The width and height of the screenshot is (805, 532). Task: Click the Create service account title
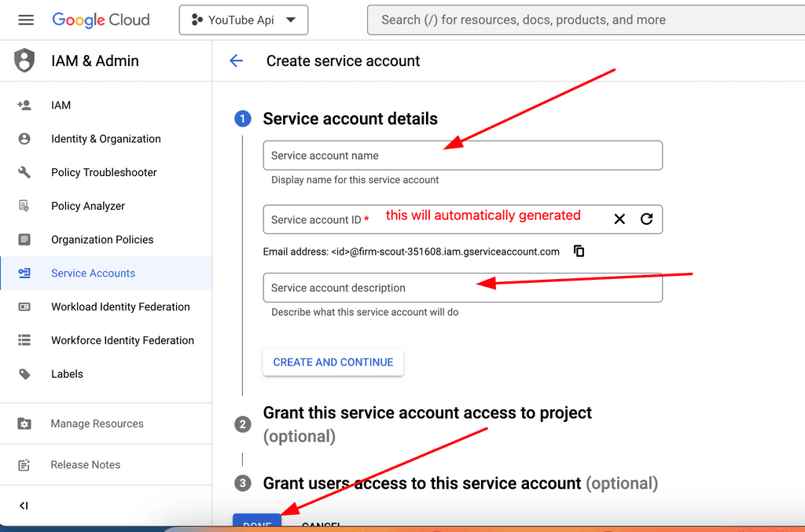343,61
